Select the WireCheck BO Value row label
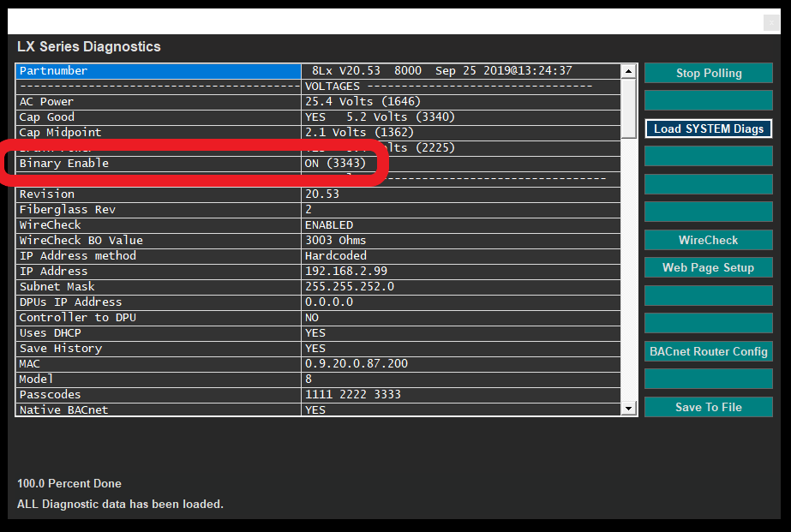 81,241
